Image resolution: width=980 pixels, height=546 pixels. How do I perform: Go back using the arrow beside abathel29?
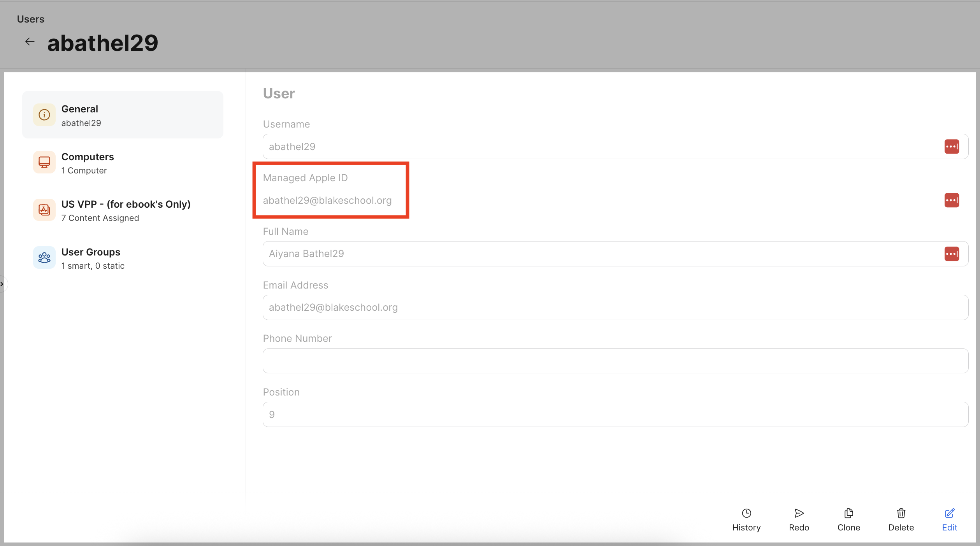30,42
